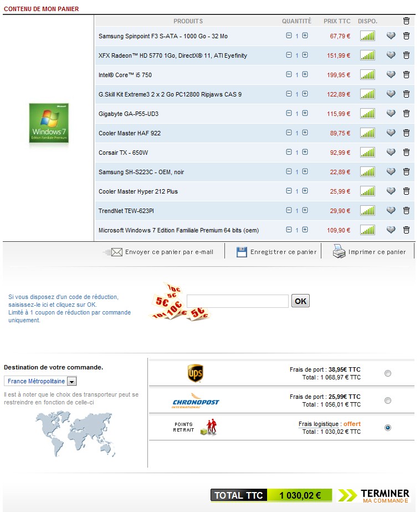Select Points Retrait free pickup option

(x=388, y=428)
